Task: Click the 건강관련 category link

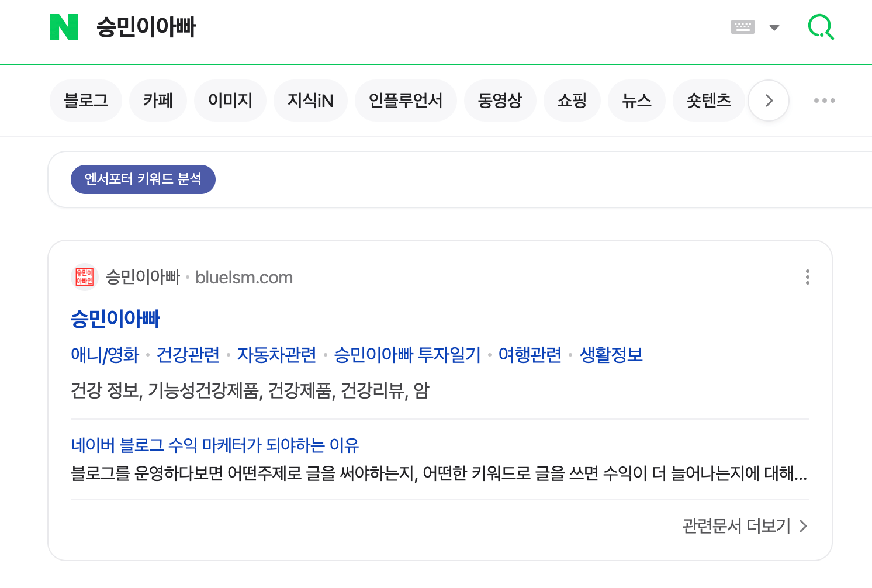Action: 188,355
